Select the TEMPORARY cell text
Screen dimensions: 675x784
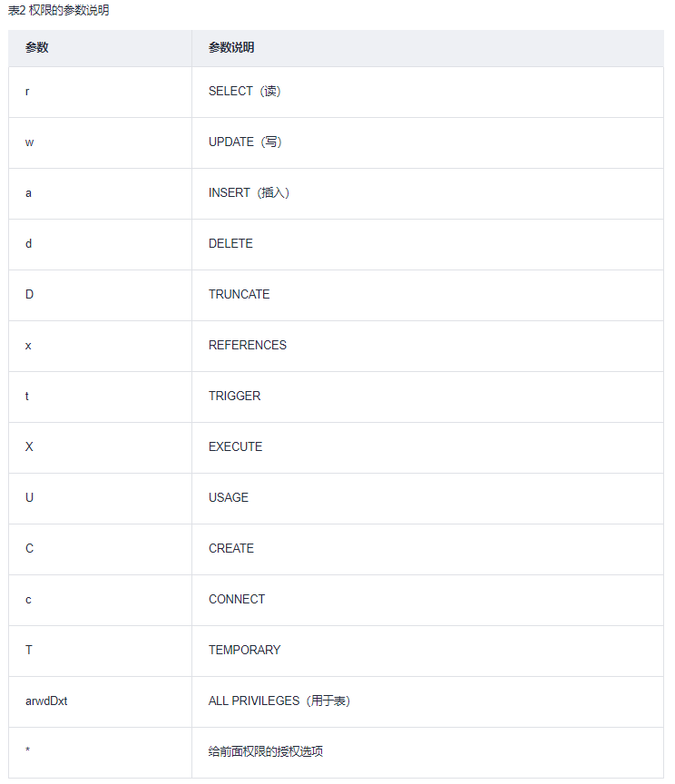click(244, 651)
